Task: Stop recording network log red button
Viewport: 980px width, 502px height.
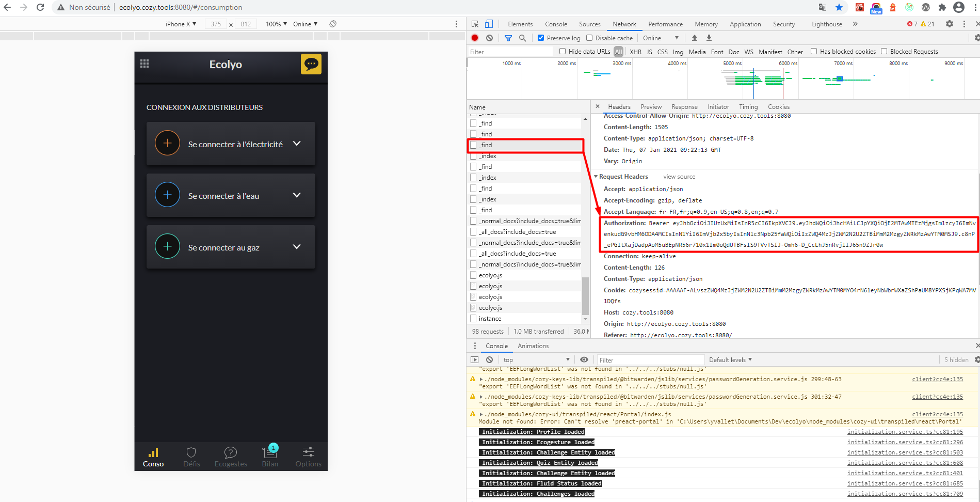Action: [475, 38]
